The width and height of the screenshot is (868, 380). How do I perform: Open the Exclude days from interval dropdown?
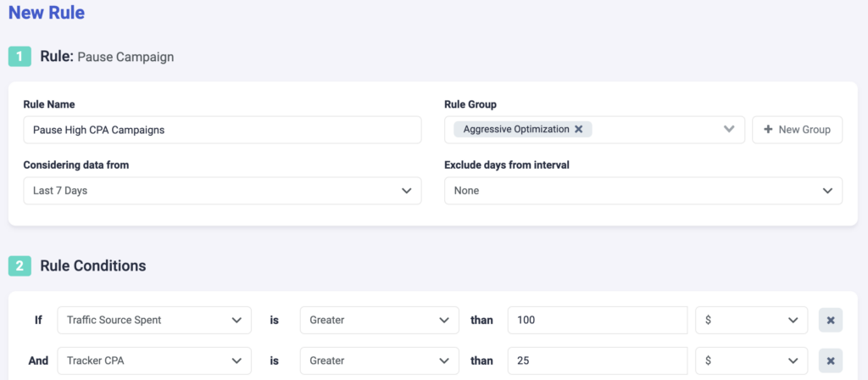coord(643,191)
